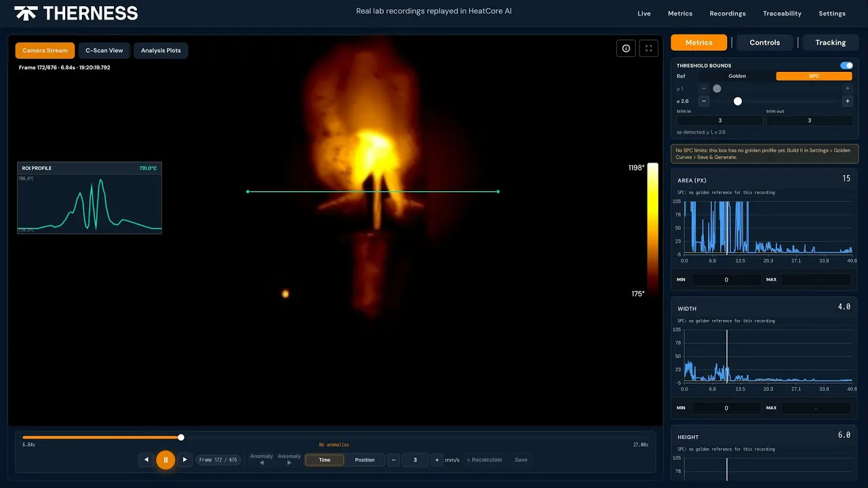Viewport: 868px width, 488px height.
Task: Click the Frame 172 / 676 indicator
Action: [218, 460]
